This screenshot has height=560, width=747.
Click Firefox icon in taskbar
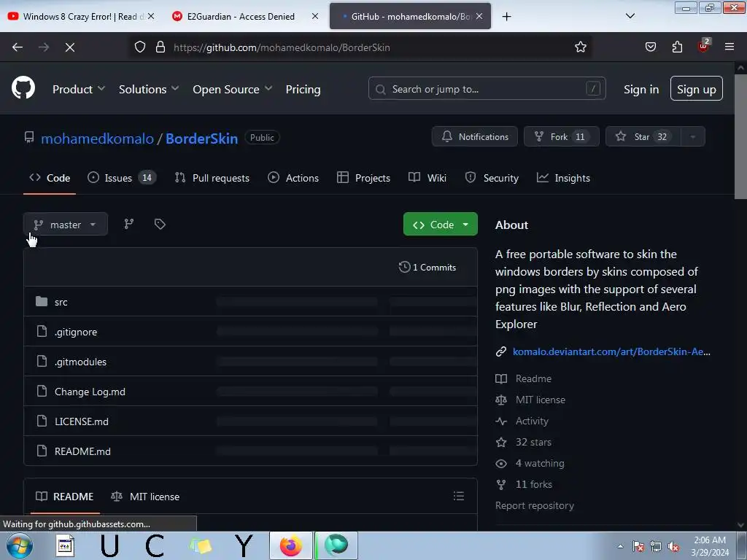pyautogui.click(x=291, y=545)
